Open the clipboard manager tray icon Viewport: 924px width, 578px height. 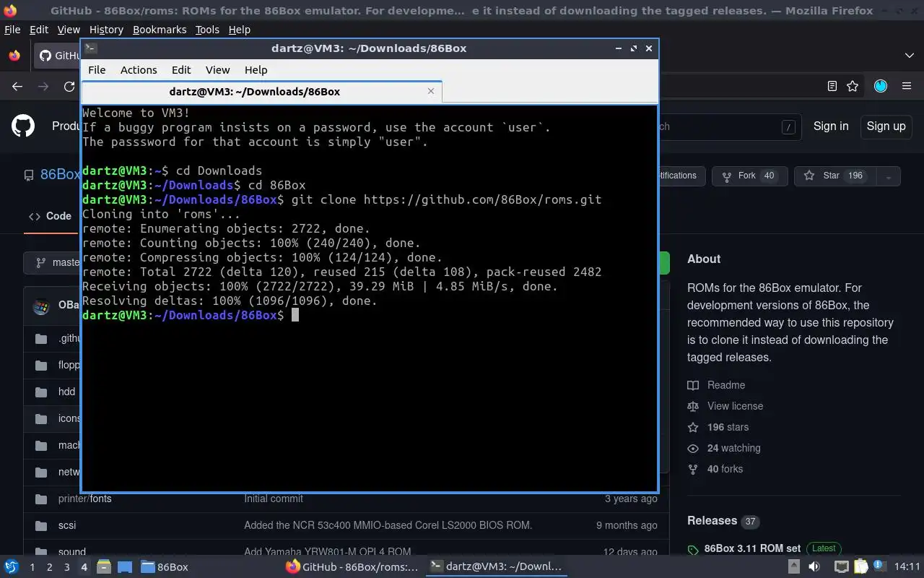(x=860, y=567)
